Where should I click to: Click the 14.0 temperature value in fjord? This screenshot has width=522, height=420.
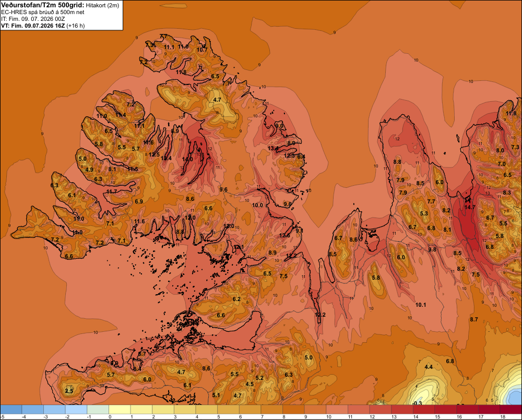pyautogui.click(x=187, y=160)
